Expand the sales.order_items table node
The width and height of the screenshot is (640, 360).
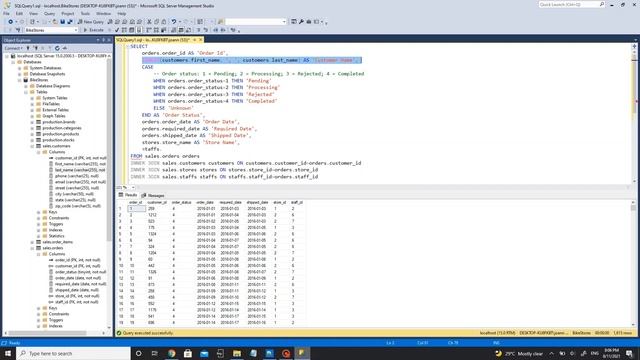coord(32,242)
